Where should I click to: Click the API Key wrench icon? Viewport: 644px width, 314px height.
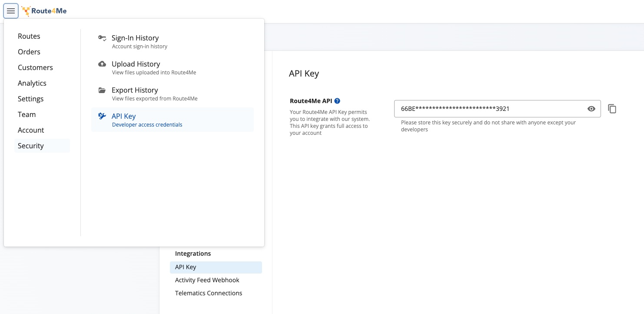(102, 116)
